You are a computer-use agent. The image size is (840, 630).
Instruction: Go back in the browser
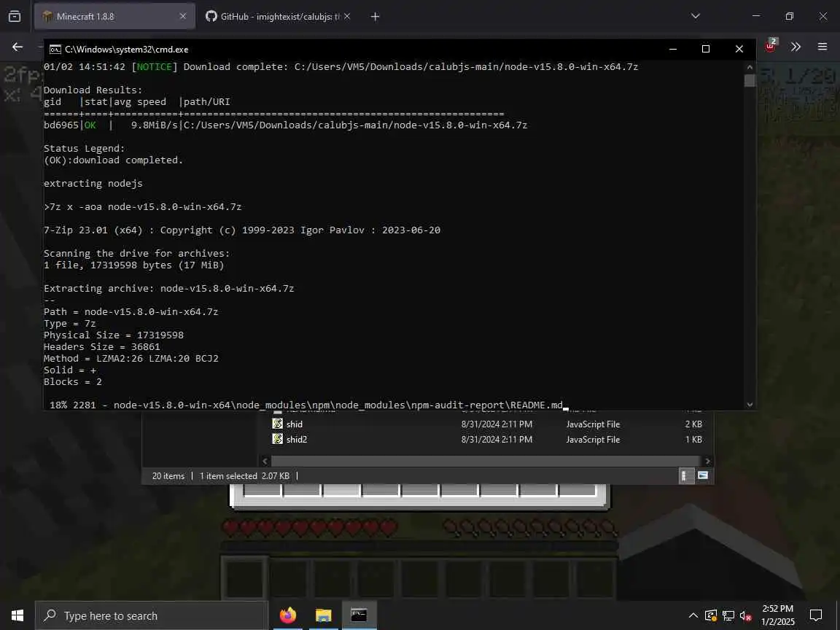pos(17,47)
